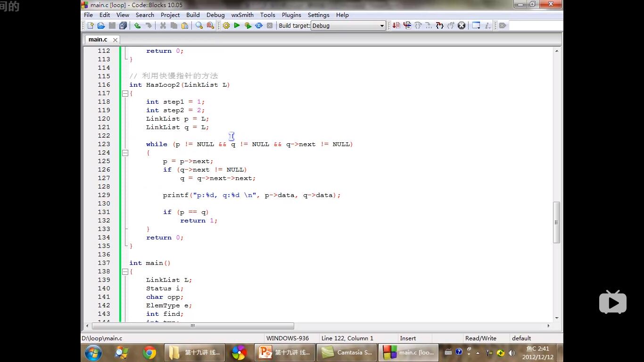This screenshot has width=644, height=362.
Task: Select the main.c editor tab
Action: click(x=98, y=40)
